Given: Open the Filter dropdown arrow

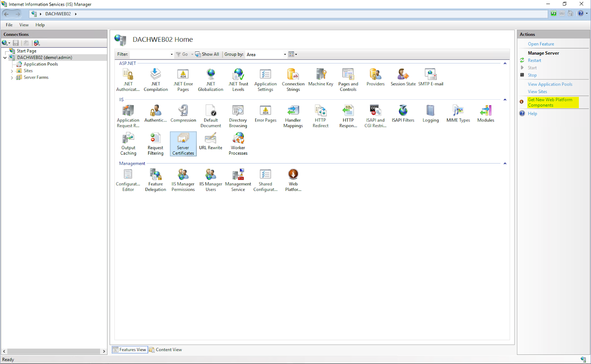Looking at the screenshot, I should pyautogui.click(x=171, y=54).
